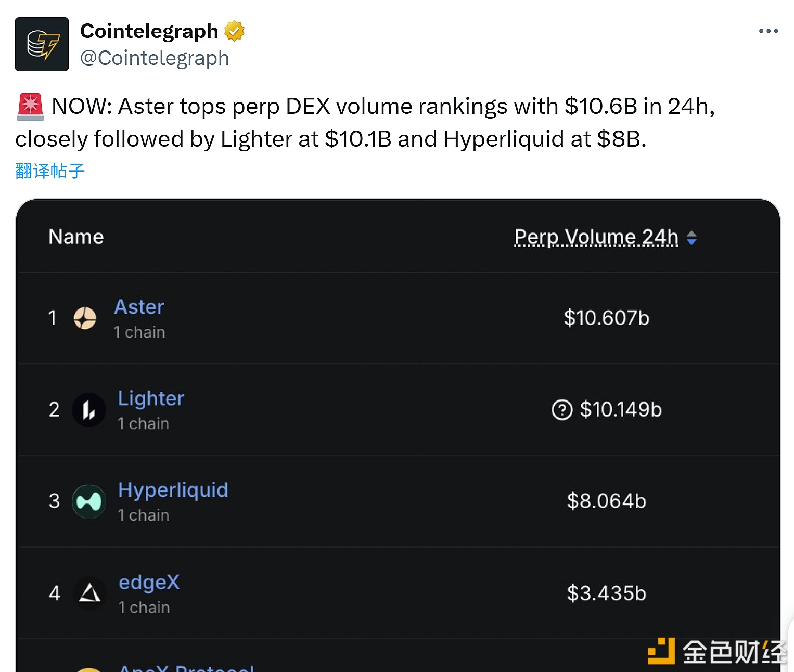The height and width of the screenshot is (672, 794).
Task: Click the edgeX protocol logo icon
Action: click(89, 593)
